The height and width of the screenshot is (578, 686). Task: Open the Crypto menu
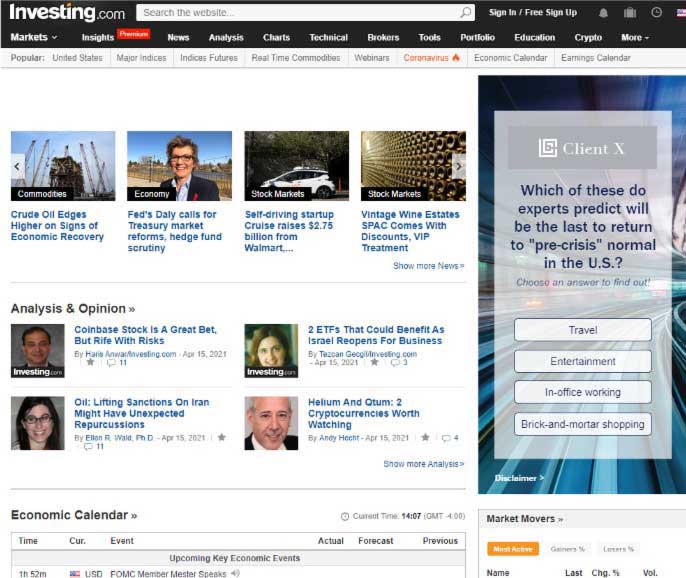pyautogui.click(x=588, y=38)
